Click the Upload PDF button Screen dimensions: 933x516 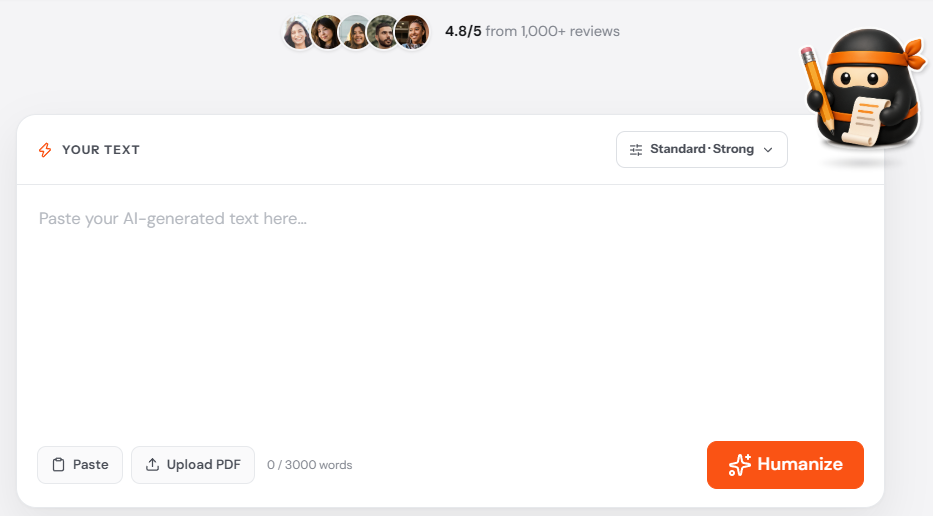coord(193,465)
